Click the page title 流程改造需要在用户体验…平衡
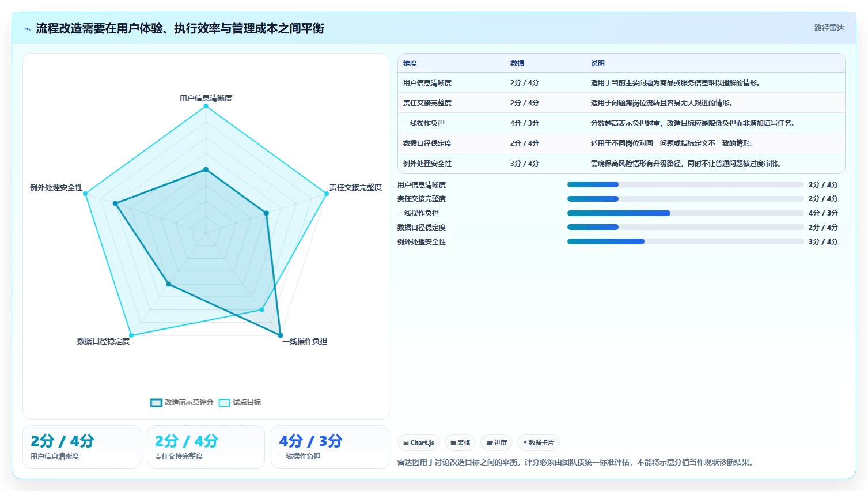 click(x=180, y=28)
